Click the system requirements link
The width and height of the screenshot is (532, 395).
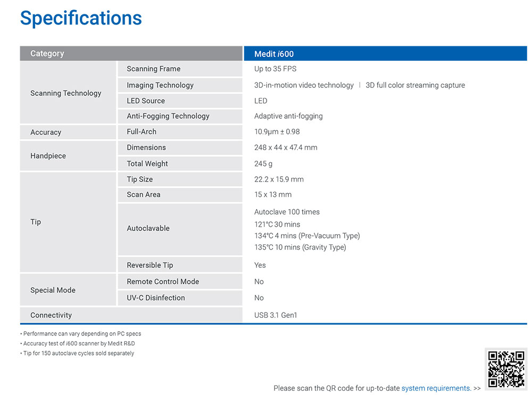[436, 388]
